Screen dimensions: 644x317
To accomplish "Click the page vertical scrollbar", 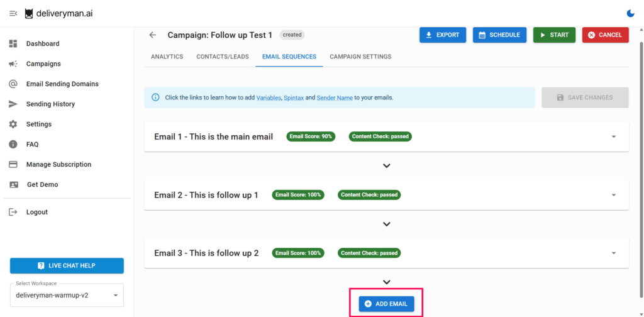I will [641, 169].
